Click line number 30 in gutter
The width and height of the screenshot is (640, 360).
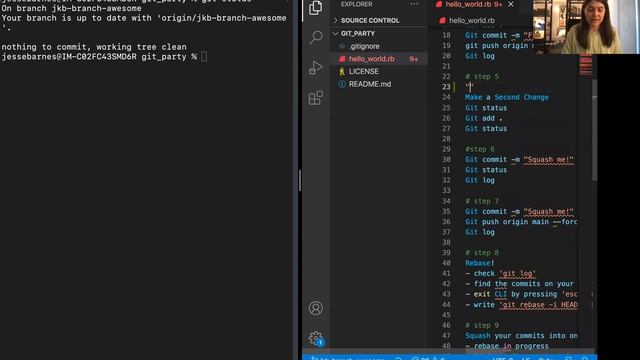click(446, 160)
